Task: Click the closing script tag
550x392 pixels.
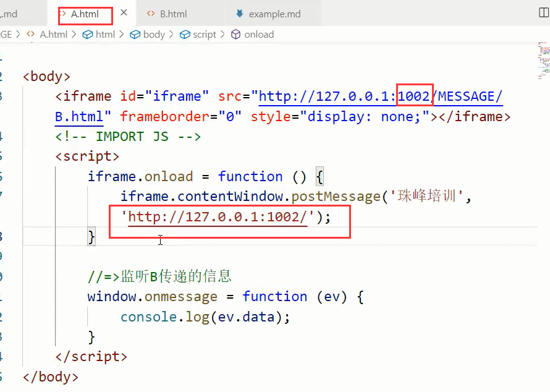Action: (x=91, y=357)
